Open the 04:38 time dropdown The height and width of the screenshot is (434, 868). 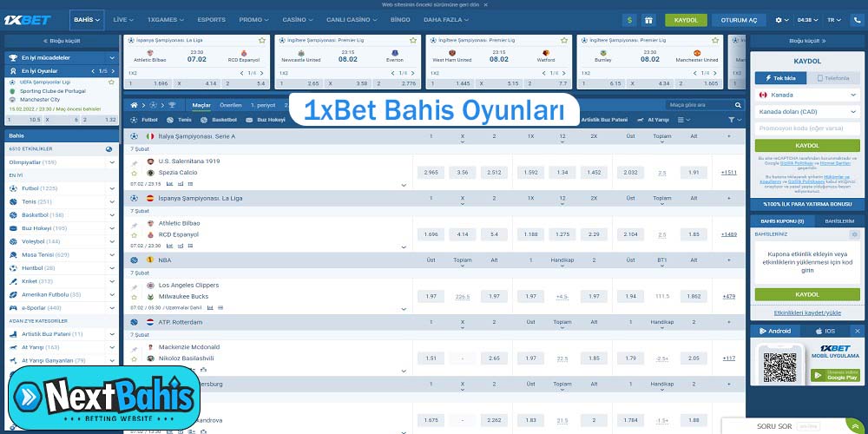pyautogui.click(x=807, y=20)
